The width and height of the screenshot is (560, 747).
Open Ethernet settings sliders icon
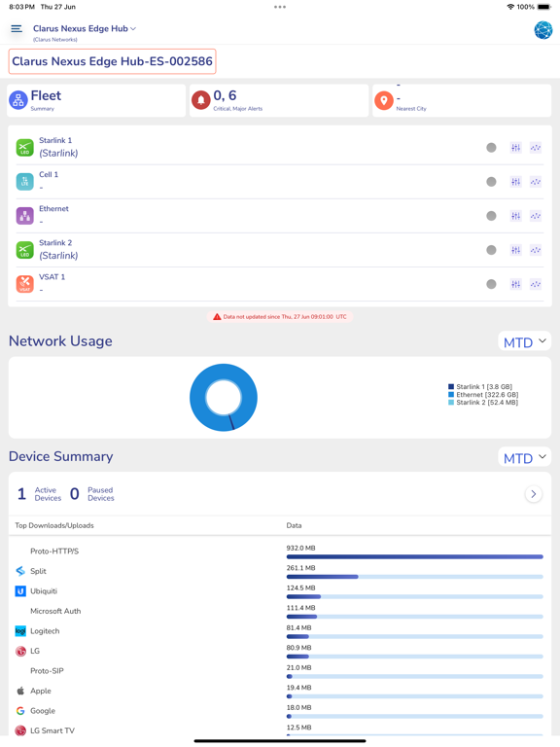click(x=515, y=216)
